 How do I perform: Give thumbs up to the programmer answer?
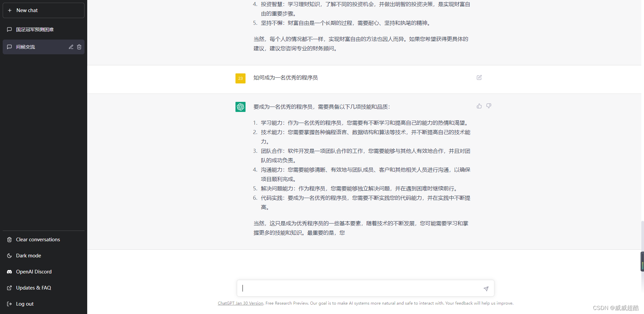point(479,106)
